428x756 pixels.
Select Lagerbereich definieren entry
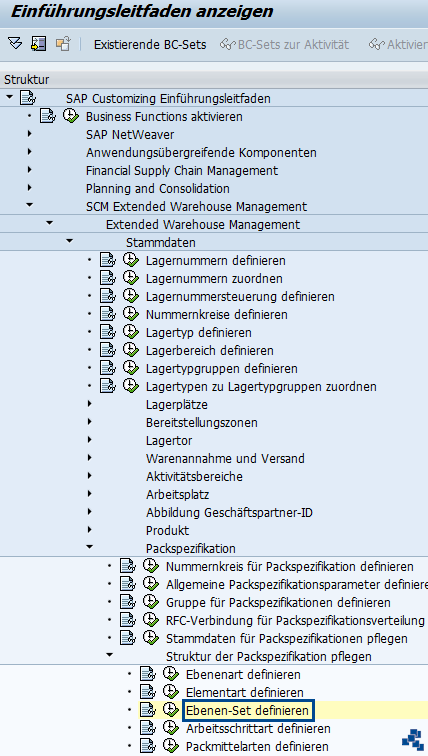[210, 351]
